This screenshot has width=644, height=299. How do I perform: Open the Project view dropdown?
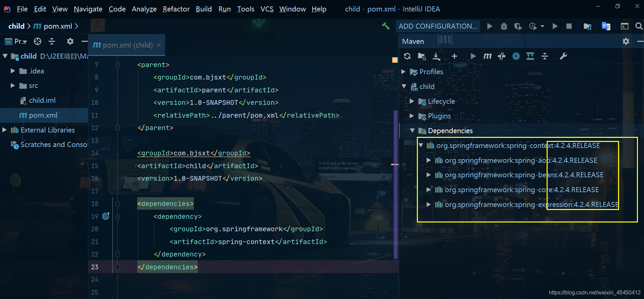pos(16,41)
